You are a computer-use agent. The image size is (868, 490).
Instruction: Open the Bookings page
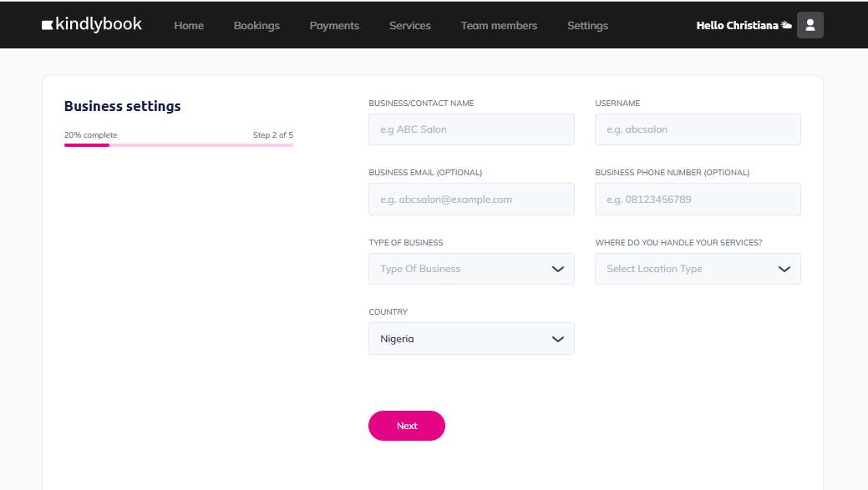click(x=256, y=25)
